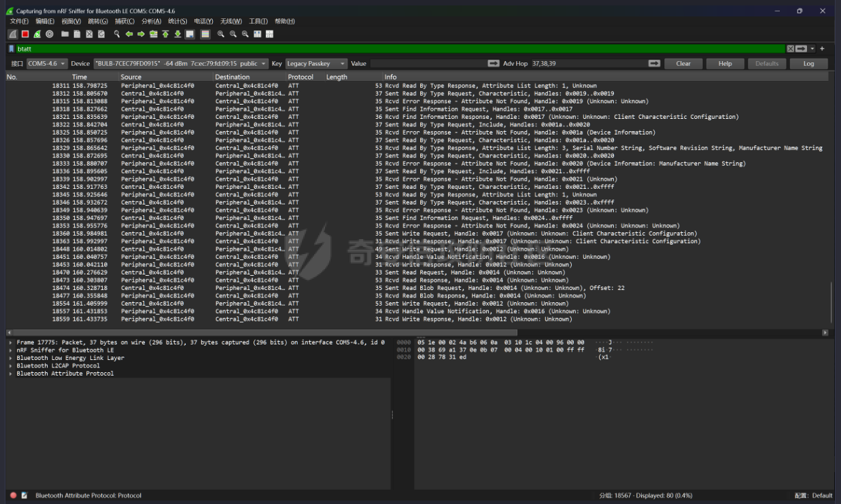The height and width of the screenshot is (504, 841).
Task: Open the 帮助(H) menu
Action: pos(284,22)
